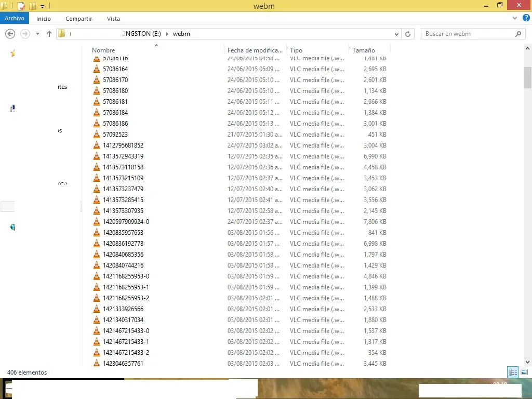Select file name 1421467215433-0
This screenshot has width=532, height=399.
tap(126, 331)
